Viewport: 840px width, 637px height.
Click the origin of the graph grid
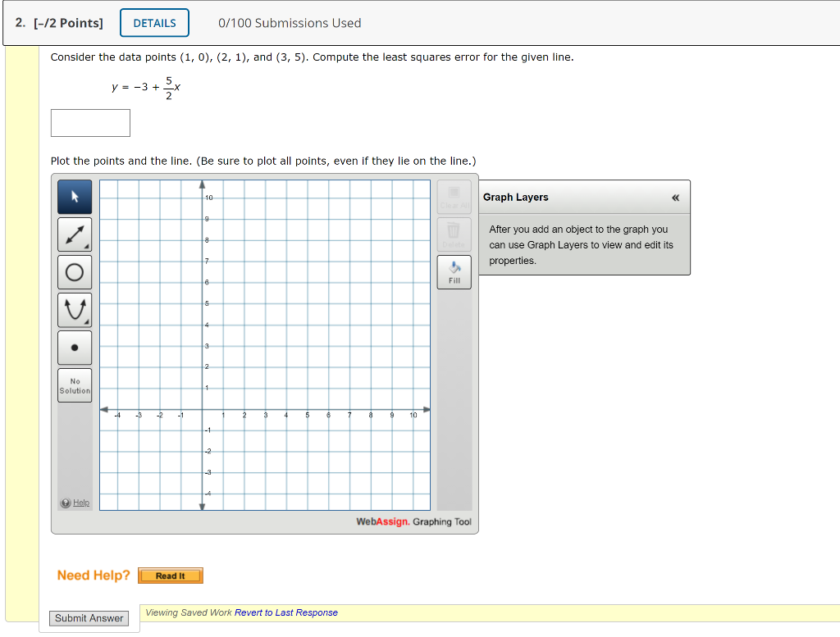click(203, 407)
